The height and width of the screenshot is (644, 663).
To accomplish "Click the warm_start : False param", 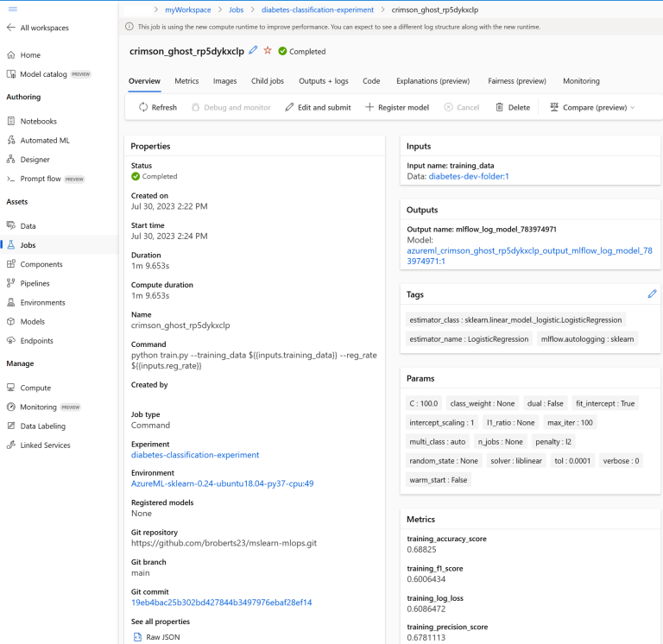I will [x=438, y=480].
